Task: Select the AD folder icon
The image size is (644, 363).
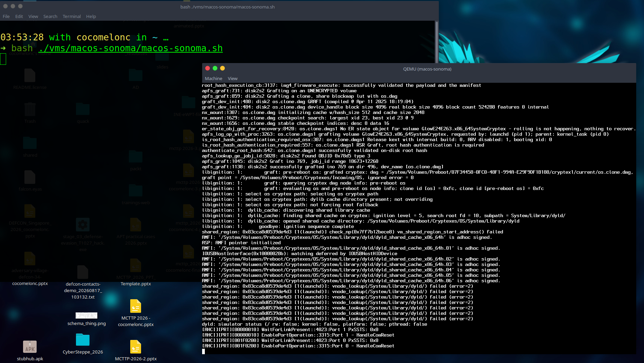Action: tap(136, 75)
